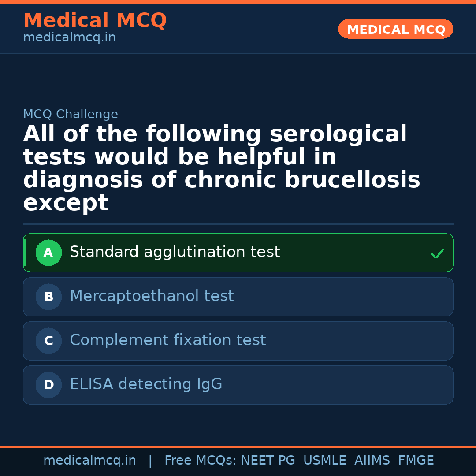Screen dimensions: 476x476
Task: Open the medicalmcq.in link under the header
Action: (69, 38)
